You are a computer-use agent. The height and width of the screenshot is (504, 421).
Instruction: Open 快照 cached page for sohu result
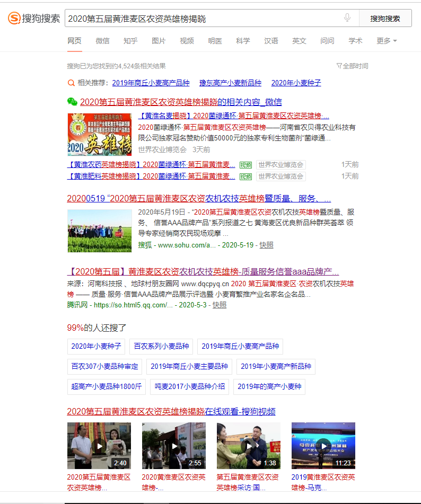click(x=267, y=245)
